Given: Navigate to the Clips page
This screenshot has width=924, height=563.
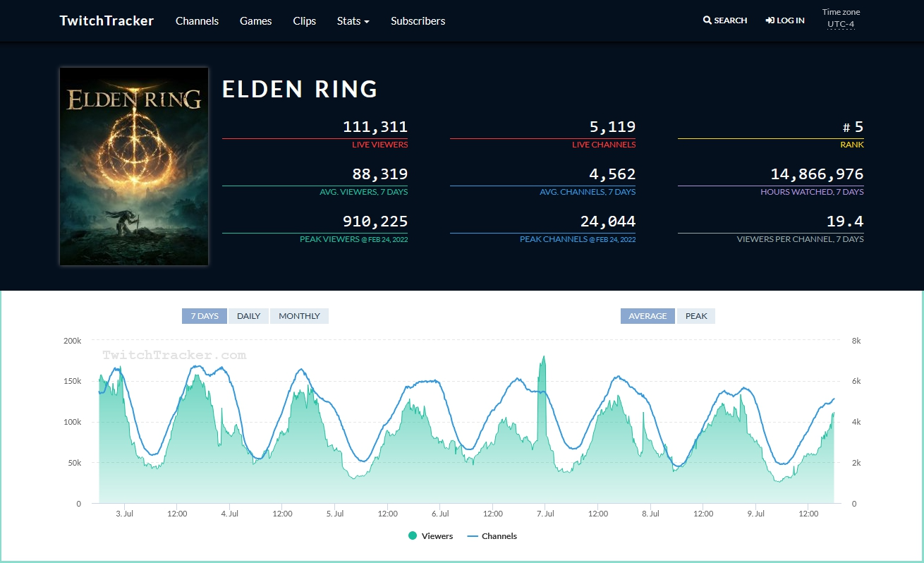Looking at the screenshot, I should pyautogui.click(x=304, y=21).
